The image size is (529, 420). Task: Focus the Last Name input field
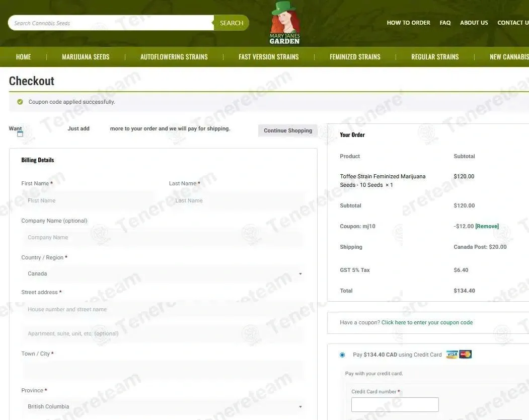(x=237, y=200)
